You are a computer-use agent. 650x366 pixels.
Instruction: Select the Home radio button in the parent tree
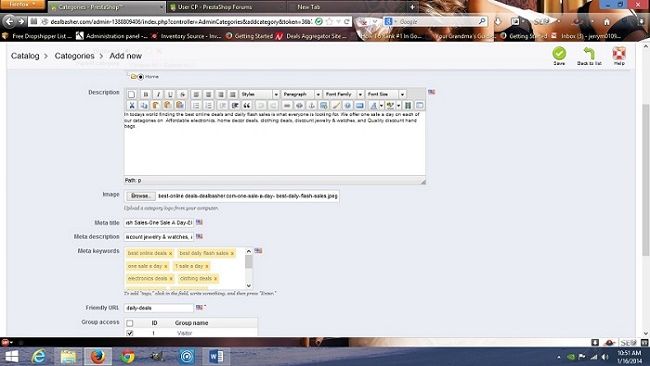[141, 77]
